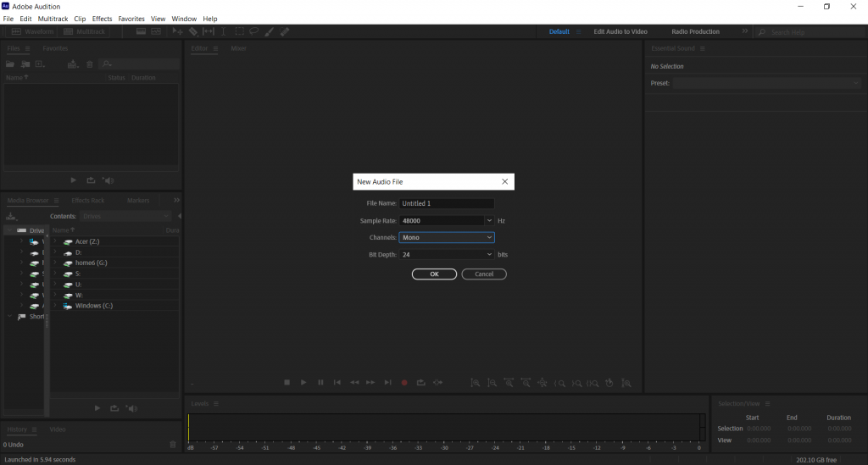Click the Open File folder icon in Files panel

[x=12, y=64]
